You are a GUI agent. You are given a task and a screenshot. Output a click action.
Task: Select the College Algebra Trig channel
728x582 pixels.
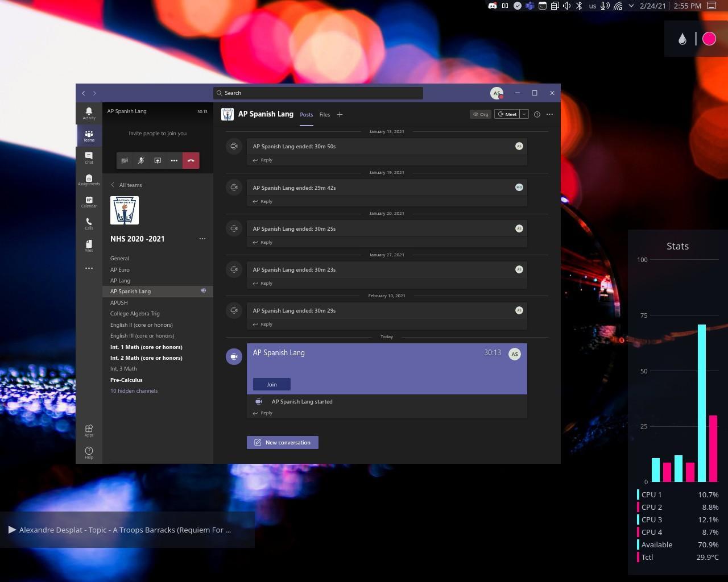[158, 314]
